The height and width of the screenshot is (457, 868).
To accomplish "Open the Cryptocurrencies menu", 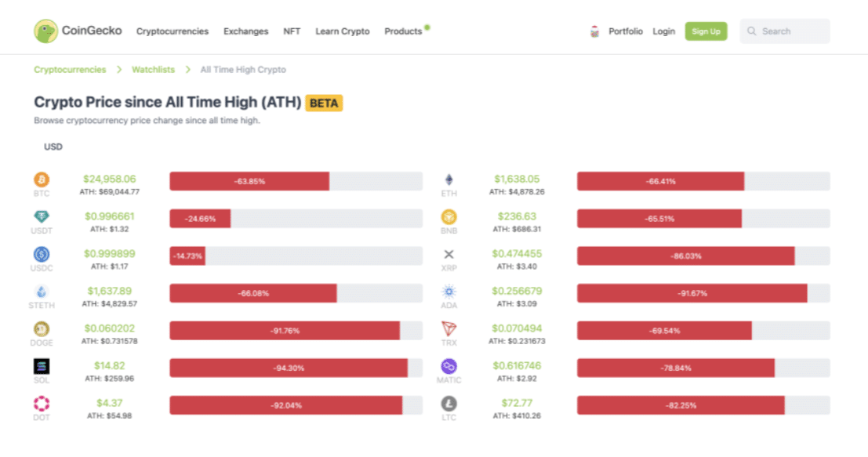I will [173, 31].
